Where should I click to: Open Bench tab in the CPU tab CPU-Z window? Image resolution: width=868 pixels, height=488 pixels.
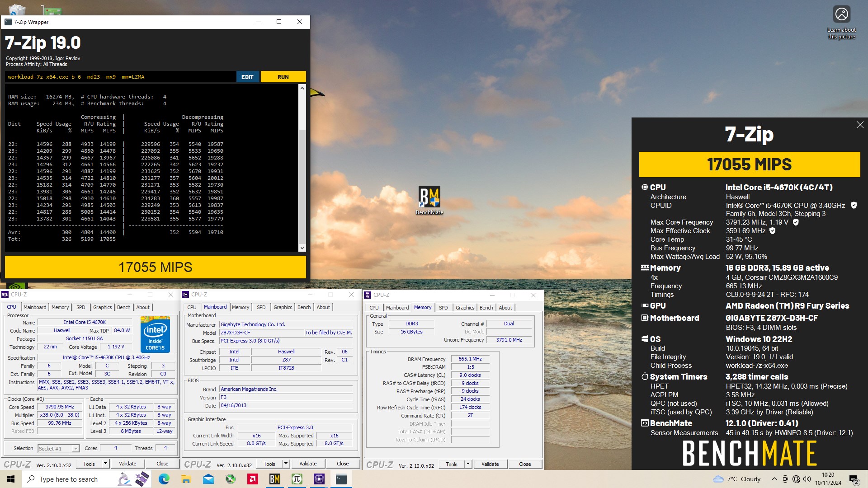123,307
